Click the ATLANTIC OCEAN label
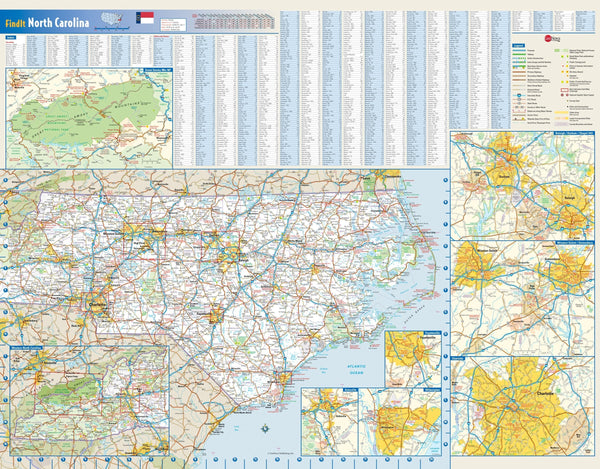Viewport: 600px width, 469px height. tap(356, 369)
